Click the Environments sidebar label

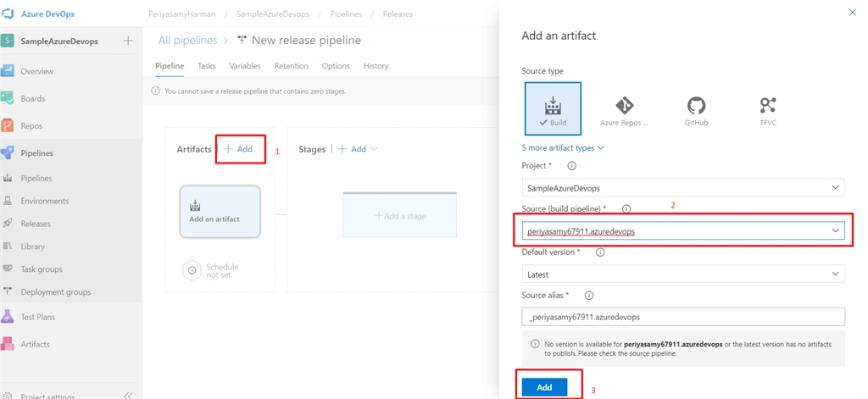tap(45, 201)
